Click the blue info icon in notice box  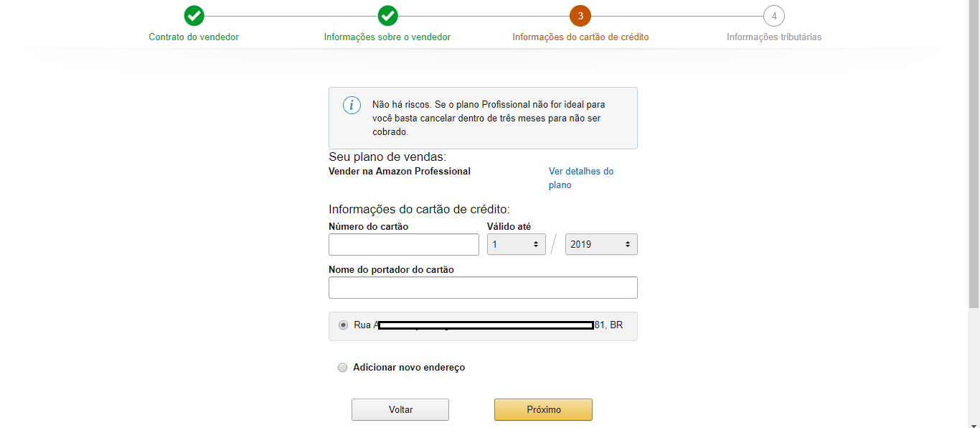pyautogui.click(x=352, y=106)
